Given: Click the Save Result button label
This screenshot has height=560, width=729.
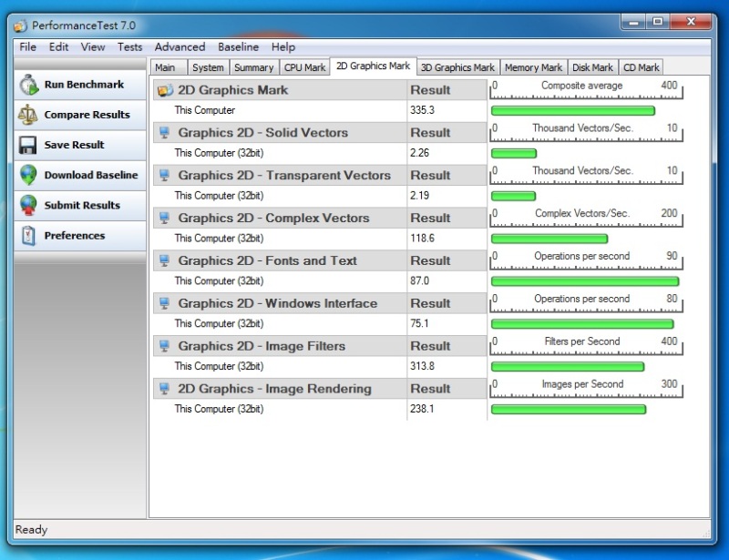Looking at the screenshot, I should click(74, 145).
